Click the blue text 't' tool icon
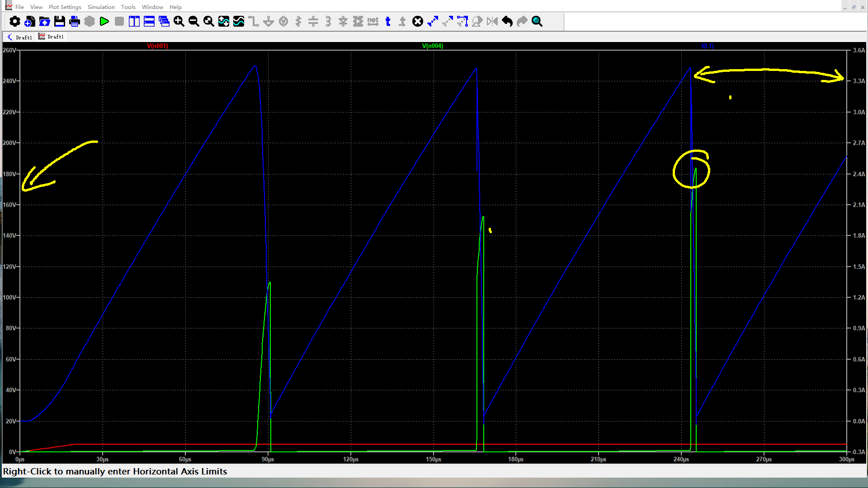 (388, 21)
